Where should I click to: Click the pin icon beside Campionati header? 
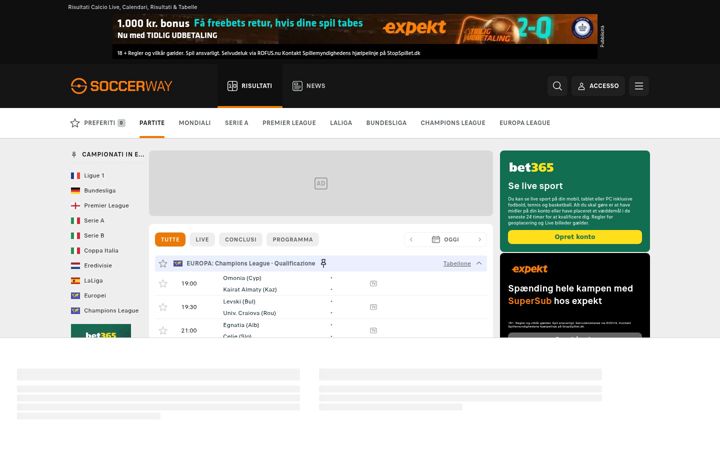74,154
